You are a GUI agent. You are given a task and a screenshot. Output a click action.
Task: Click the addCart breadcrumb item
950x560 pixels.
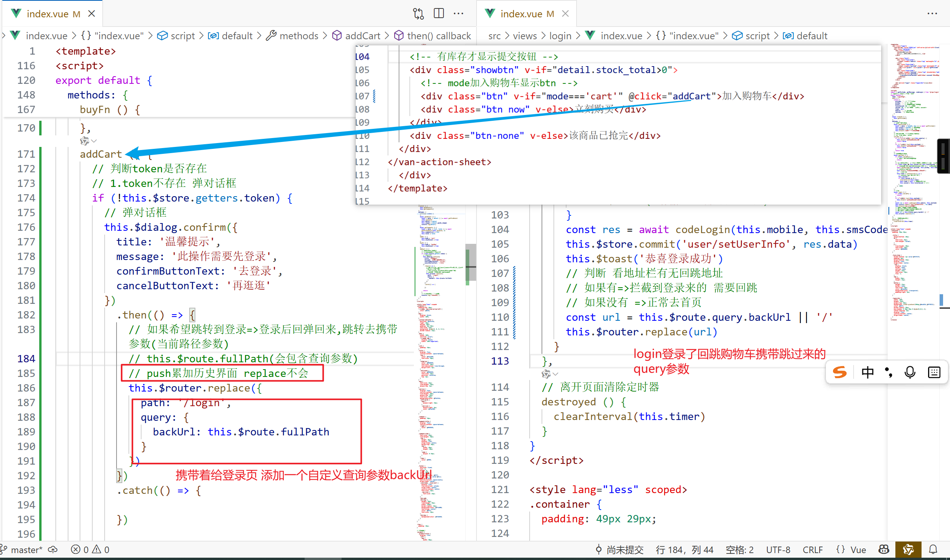362,36
